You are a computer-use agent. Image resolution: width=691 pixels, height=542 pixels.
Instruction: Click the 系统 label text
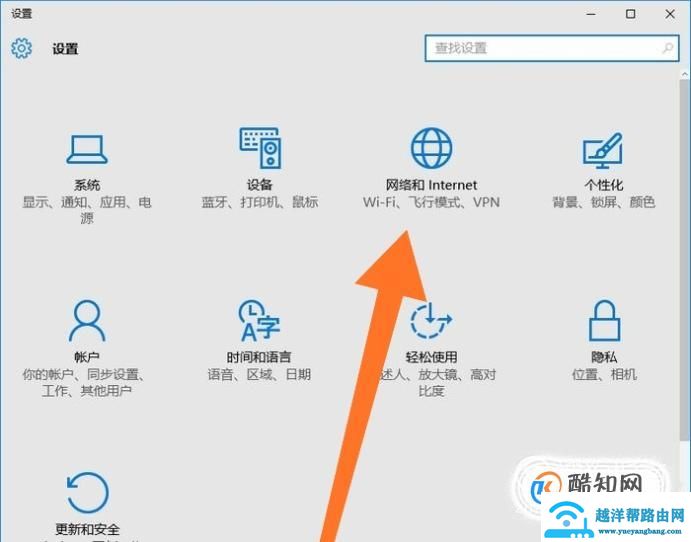[x=87, y=185]
